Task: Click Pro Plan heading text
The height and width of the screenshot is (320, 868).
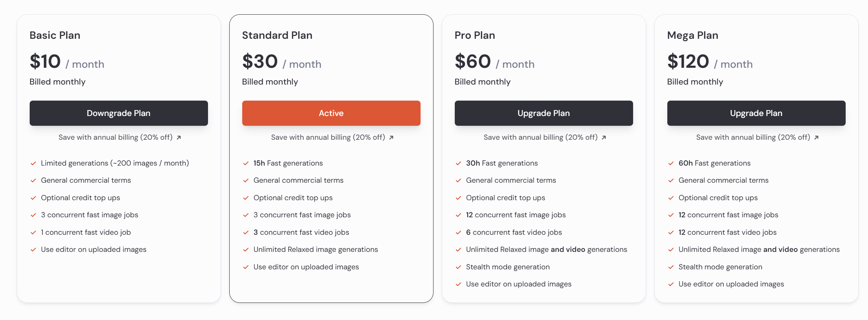Action: pos(475,35)
